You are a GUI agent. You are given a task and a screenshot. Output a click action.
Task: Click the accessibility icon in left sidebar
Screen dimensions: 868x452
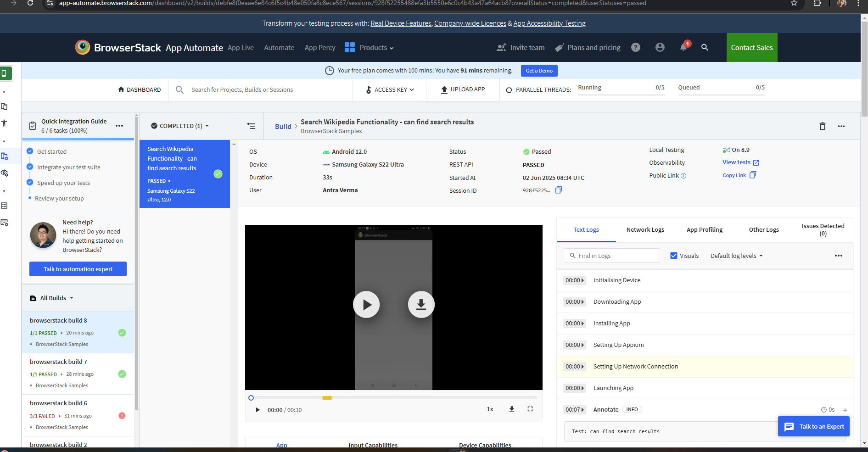[x=5, y=123]
